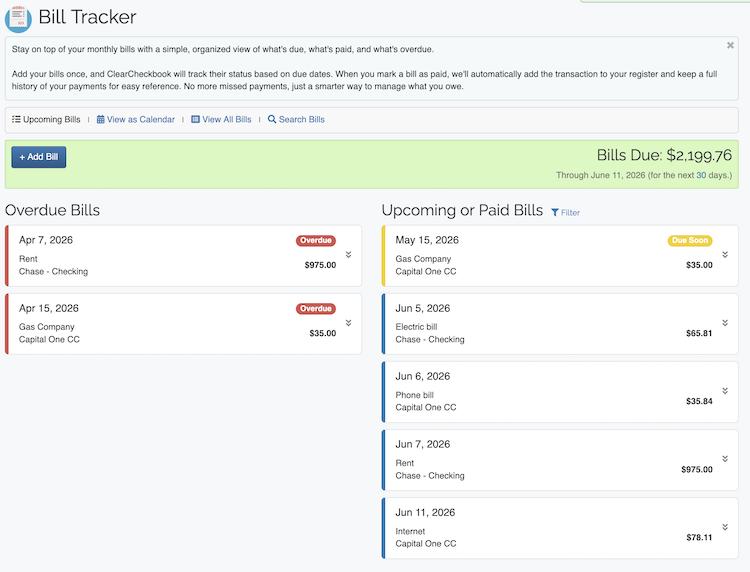Select the Jun 5, 2026 date text
The height and width of the screenshot is (572, 750).
[423, 308]
